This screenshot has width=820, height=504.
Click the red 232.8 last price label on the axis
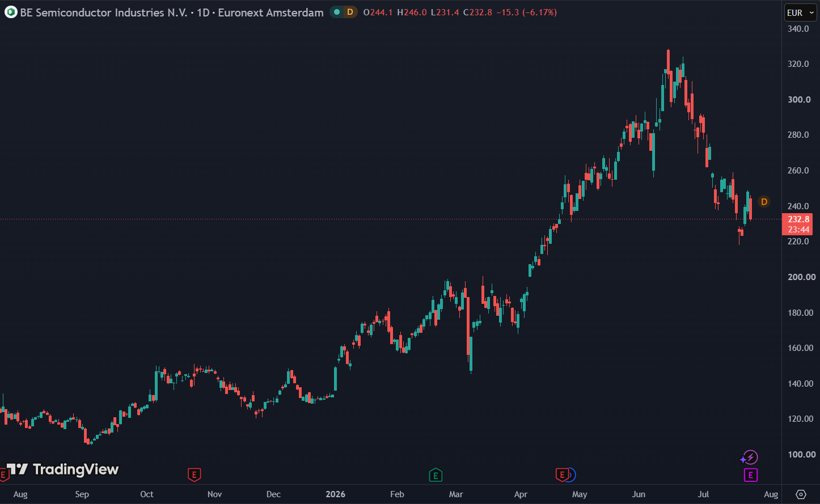[x=798, y=219]
